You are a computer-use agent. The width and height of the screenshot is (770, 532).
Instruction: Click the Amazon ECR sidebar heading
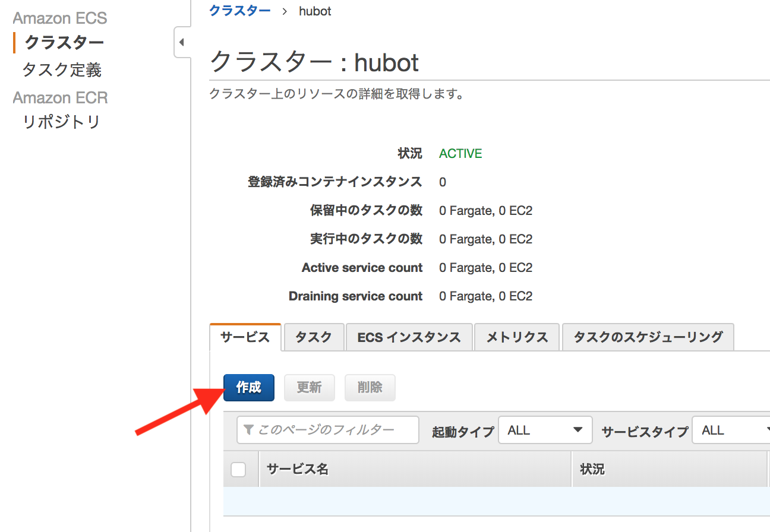click(x=61, y=97)
